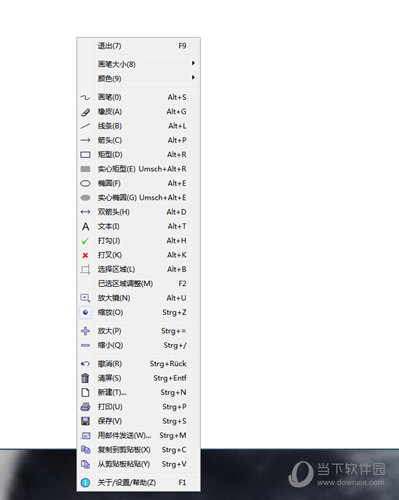Pick the double arrow icon 双箭头(H)
The width and height of the screenshot is (399, 500).
tap(85, 212)
